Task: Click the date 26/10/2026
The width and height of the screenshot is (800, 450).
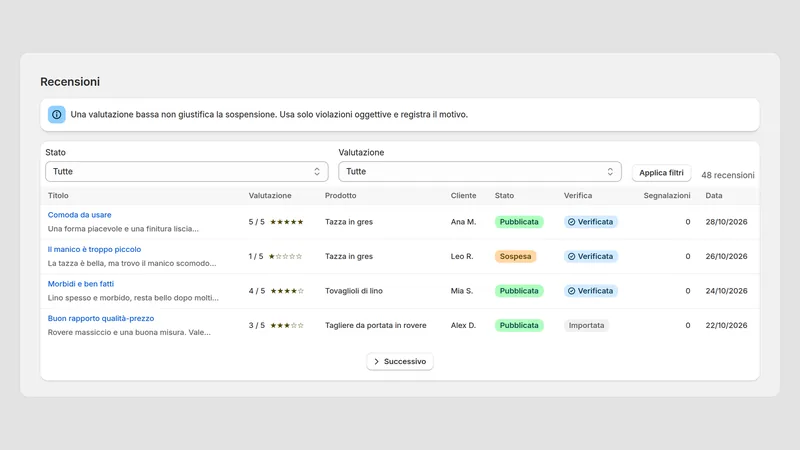Action: coord(727,256)
